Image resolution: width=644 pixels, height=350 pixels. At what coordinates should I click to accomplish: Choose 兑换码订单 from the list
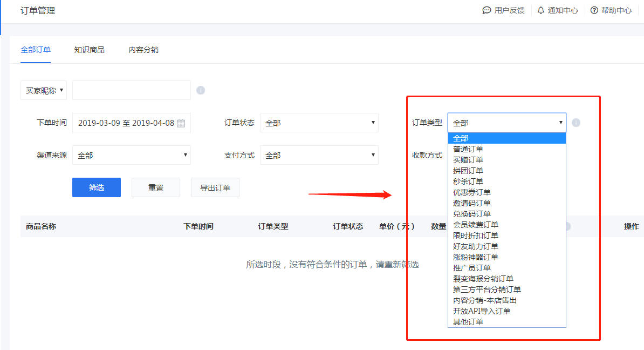pyautogui.click(x=507, y=214)
